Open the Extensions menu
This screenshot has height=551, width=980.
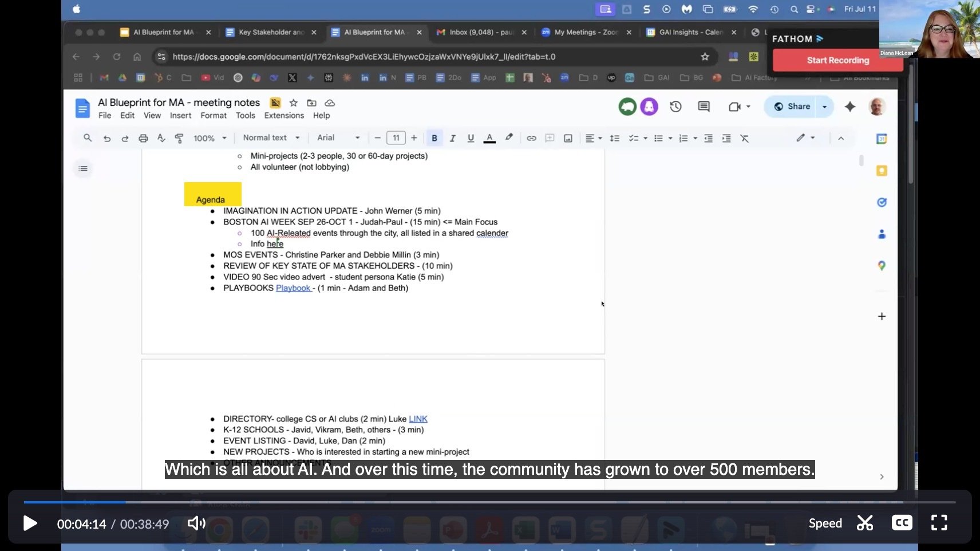click(284, 115)
